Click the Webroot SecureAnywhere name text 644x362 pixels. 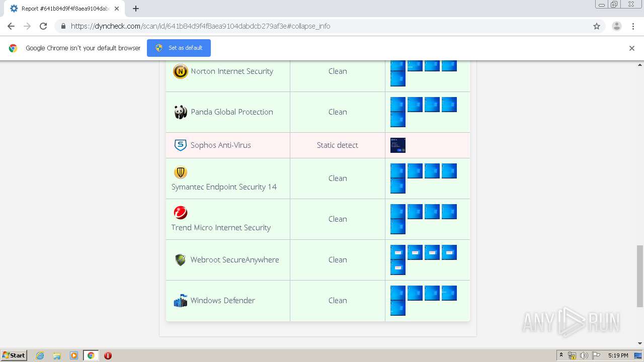click(234, 260)
